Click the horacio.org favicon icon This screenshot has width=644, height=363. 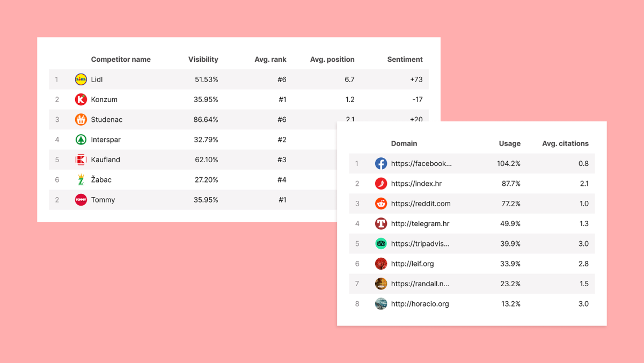coord(381,304)
